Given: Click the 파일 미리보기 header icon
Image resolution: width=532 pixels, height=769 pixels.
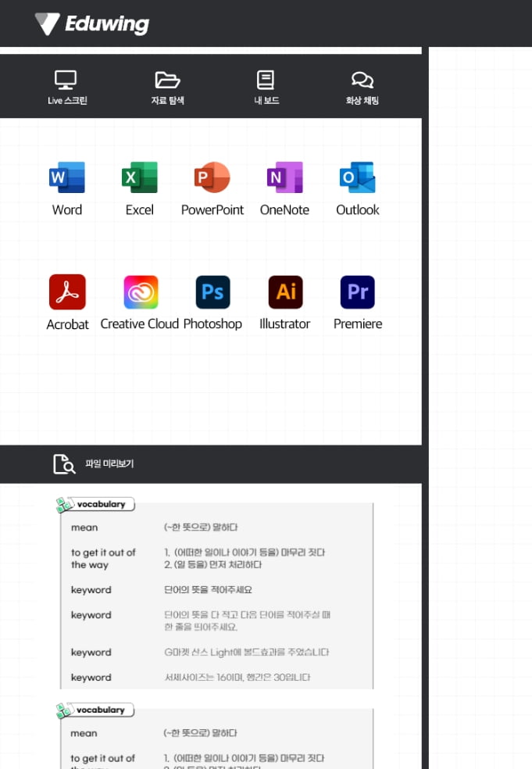Looking at the screenshot, I should (64, 464).
